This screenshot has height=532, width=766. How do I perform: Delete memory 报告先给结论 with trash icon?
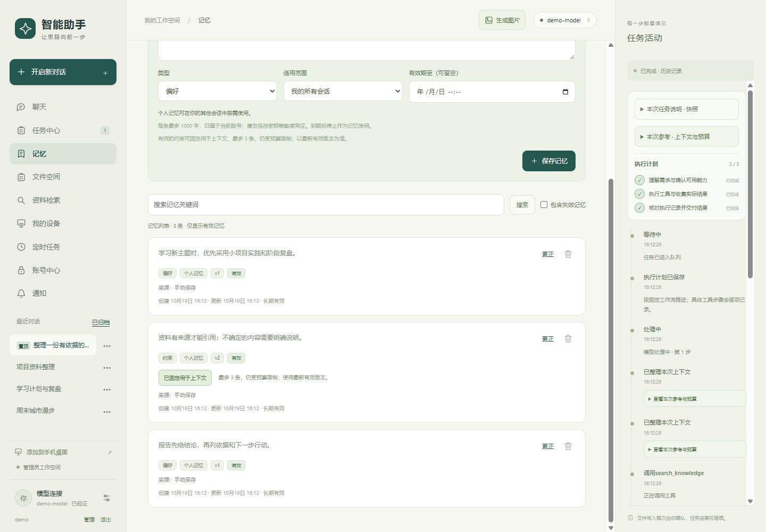coord(568,446)
